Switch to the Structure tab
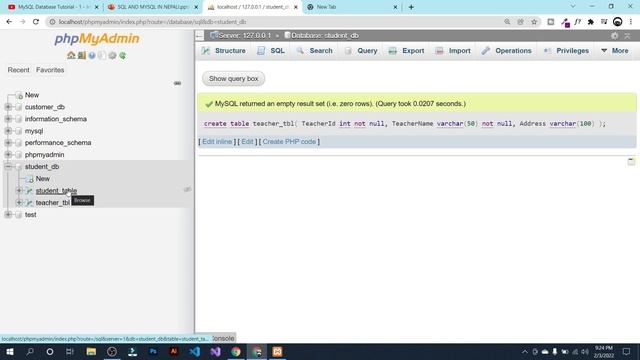Viewport: 640px width, 360px height. click(x=224, y=51)
